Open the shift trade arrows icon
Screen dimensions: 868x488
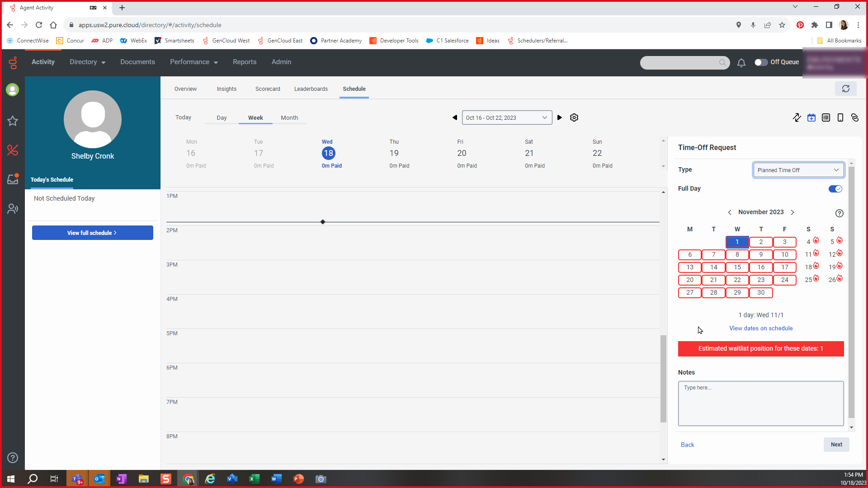(797, 117)
